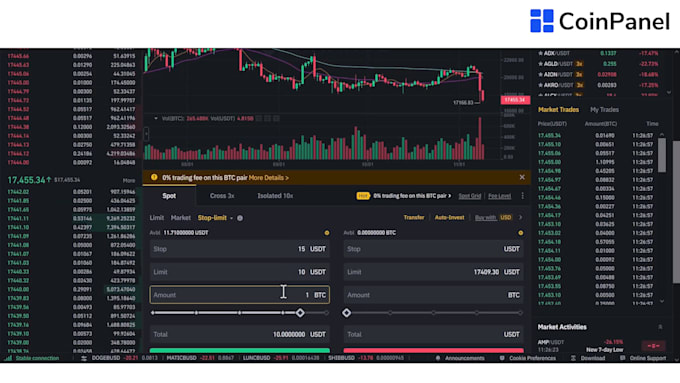Viewport: 680px width, 383px height.
Task: Click the down arrow of the pairs list
Action: pos(669,92)
